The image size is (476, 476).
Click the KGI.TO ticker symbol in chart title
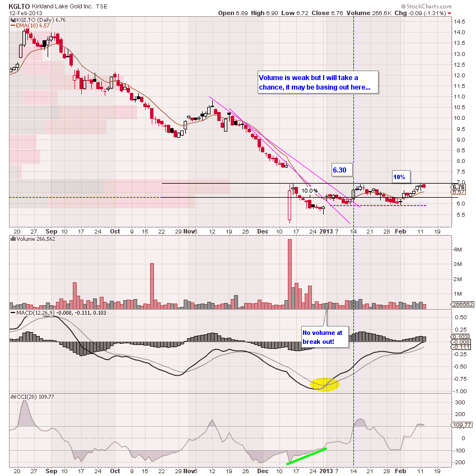[x=19, y=6]
